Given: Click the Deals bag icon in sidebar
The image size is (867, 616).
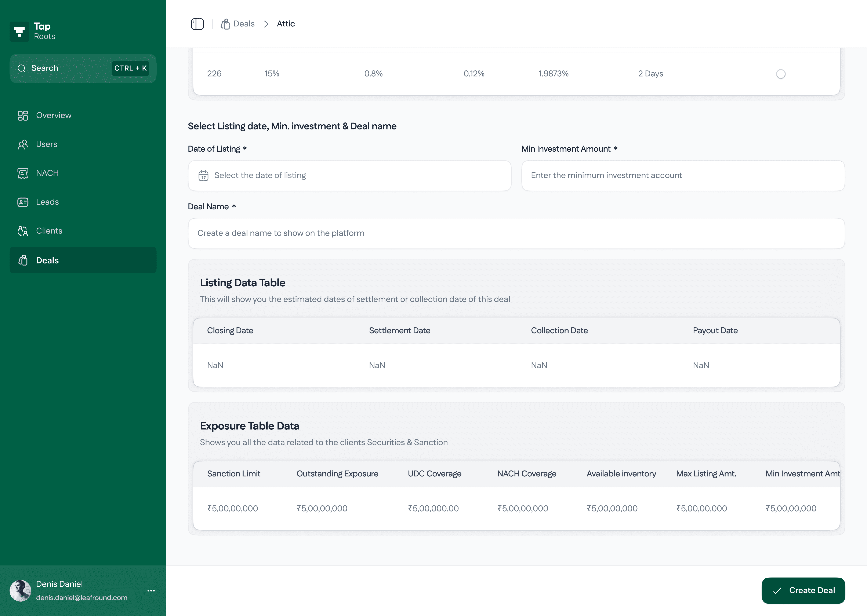Looking at the screenshot, I should coord(23,260).
